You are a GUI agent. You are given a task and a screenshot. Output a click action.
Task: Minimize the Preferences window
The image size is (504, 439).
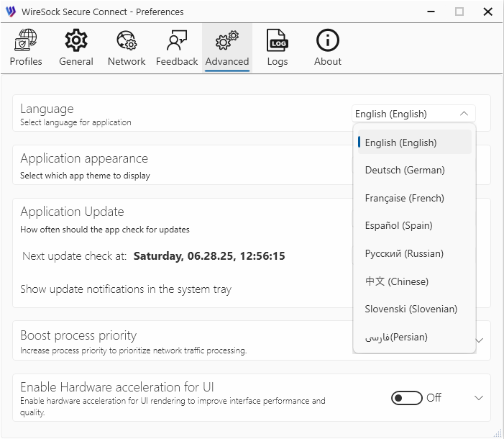431,12
